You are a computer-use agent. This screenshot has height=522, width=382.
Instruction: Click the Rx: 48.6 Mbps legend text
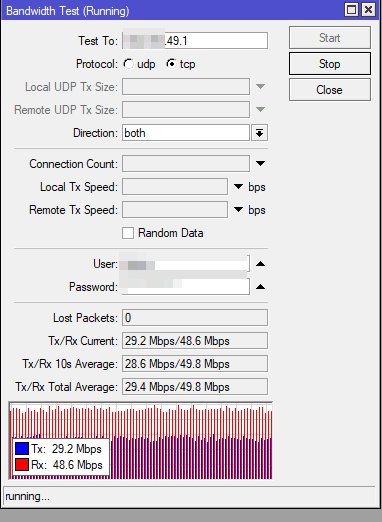click(x=67, y=465)
